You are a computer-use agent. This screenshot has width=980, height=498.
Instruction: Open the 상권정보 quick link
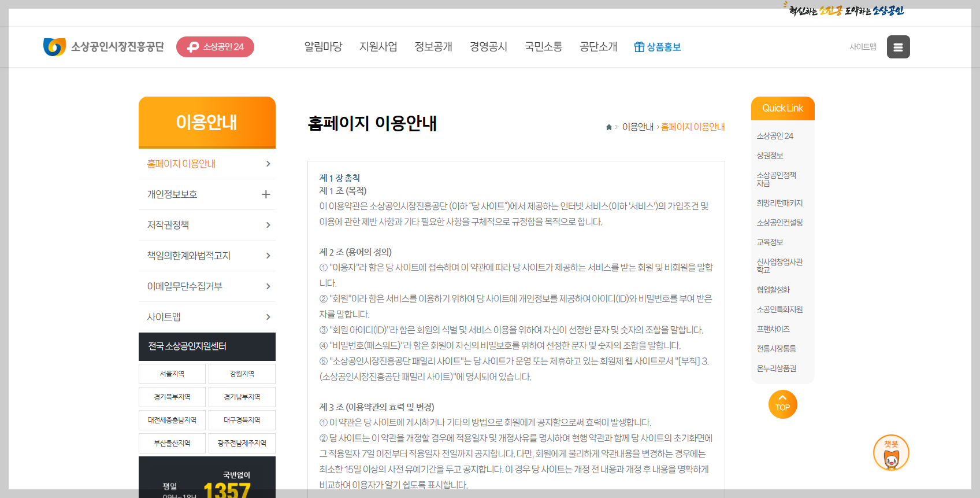770,156
